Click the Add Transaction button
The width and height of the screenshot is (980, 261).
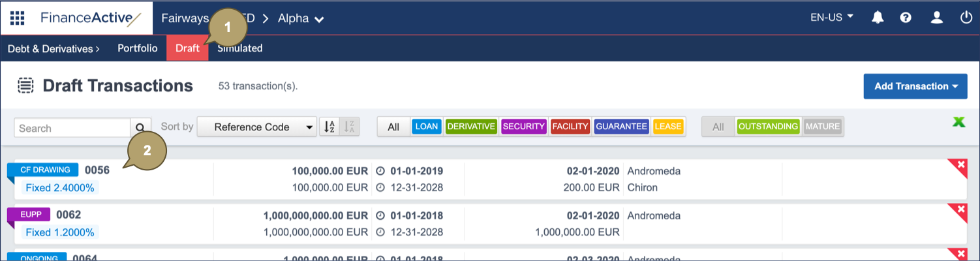[915, 86]
